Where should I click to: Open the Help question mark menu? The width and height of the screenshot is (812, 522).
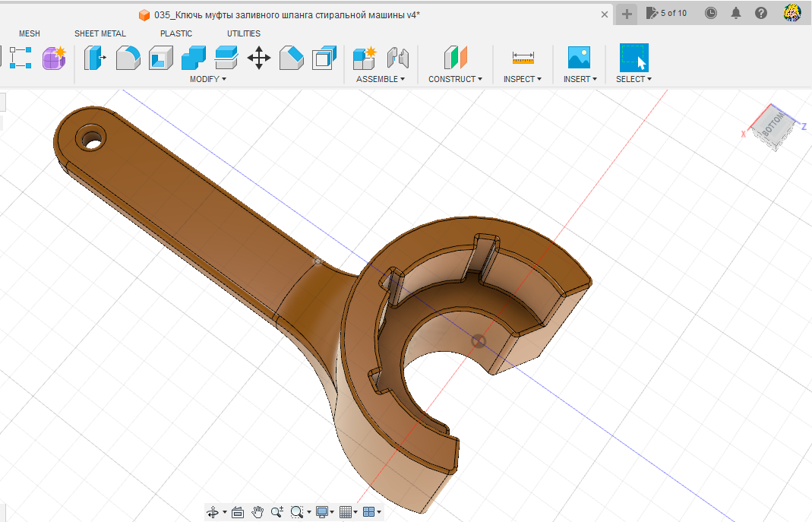(x=761, y=13)
